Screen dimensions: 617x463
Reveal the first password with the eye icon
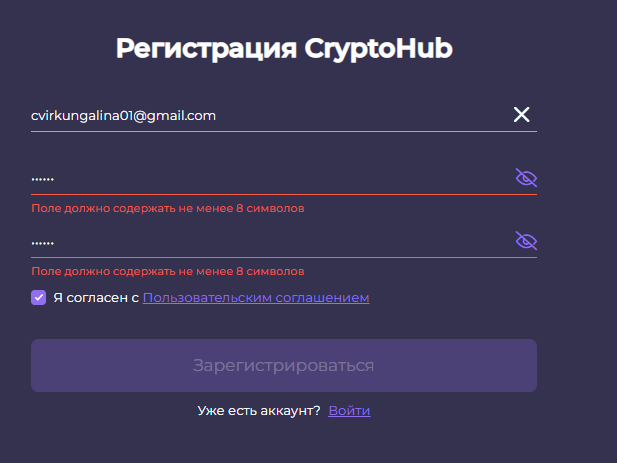(526, 178)
